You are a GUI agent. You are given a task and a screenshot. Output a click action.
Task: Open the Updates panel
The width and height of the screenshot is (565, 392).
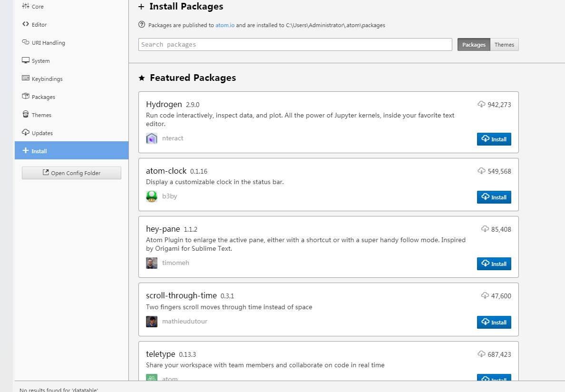pyautogui.click(x=71, y=133)
